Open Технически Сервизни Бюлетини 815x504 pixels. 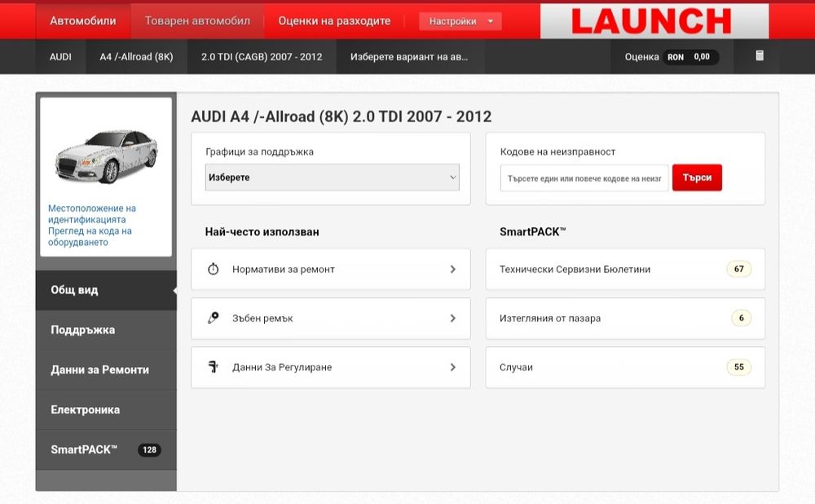click(x=625, y=269)
